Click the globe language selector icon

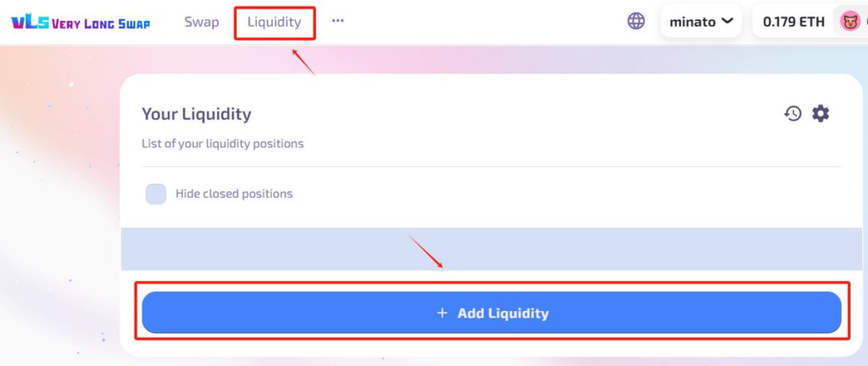coord(636,21)
